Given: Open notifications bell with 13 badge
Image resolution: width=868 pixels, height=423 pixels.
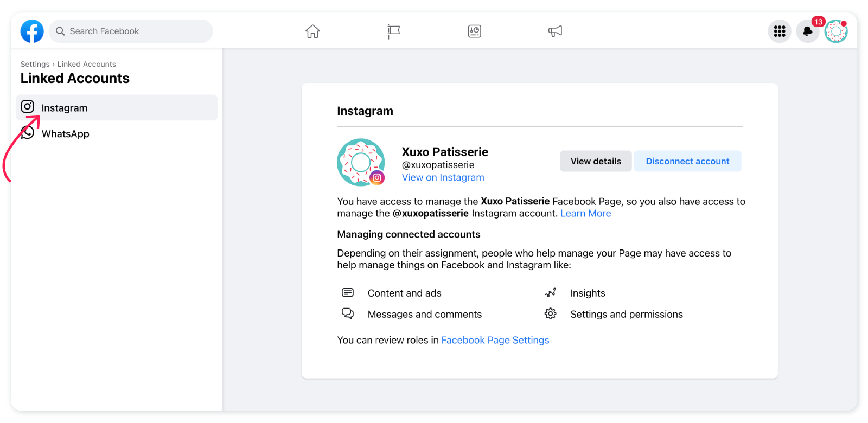Looking at the screenshot, I should (x=808, y=31).
